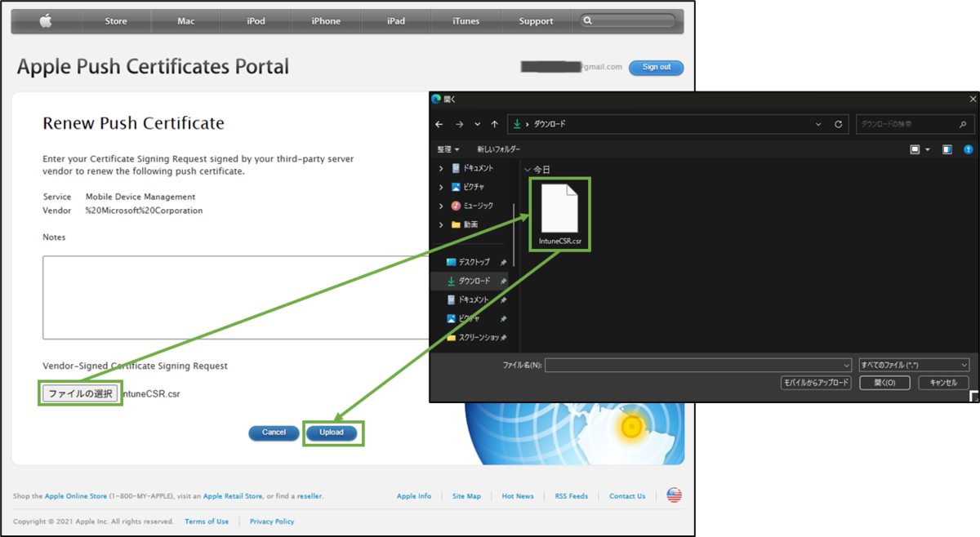Collapse the 今日 group chevron
980x537 pixels.
click(x=528, y=170)
